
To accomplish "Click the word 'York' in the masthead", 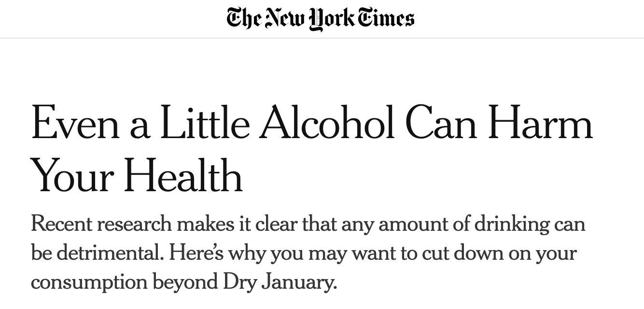I will coord(331,19).
